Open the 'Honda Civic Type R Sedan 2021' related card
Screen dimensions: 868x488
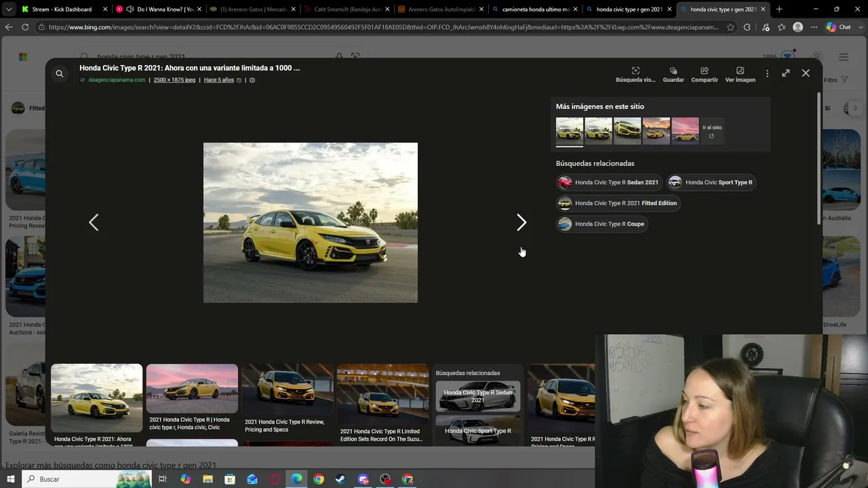(478, 396)
